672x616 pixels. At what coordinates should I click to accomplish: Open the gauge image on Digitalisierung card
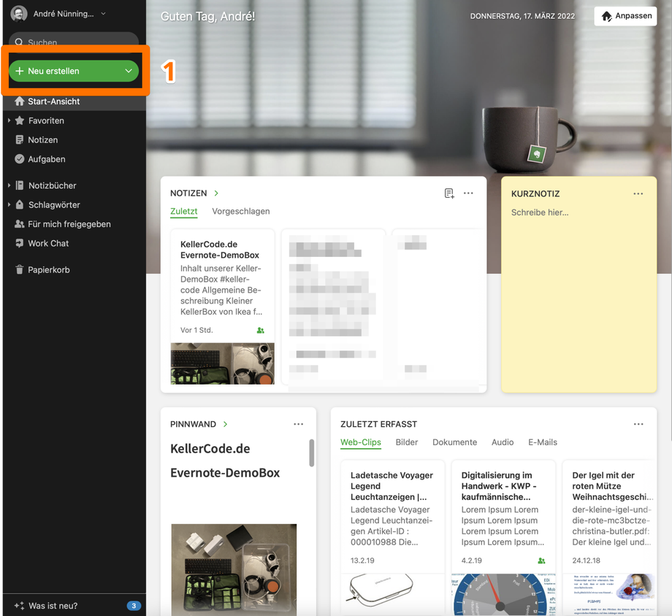point(503,595)
